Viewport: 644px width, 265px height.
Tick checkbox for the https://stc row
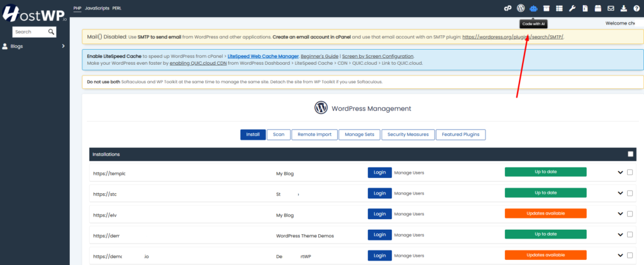(x=630, y=193)
